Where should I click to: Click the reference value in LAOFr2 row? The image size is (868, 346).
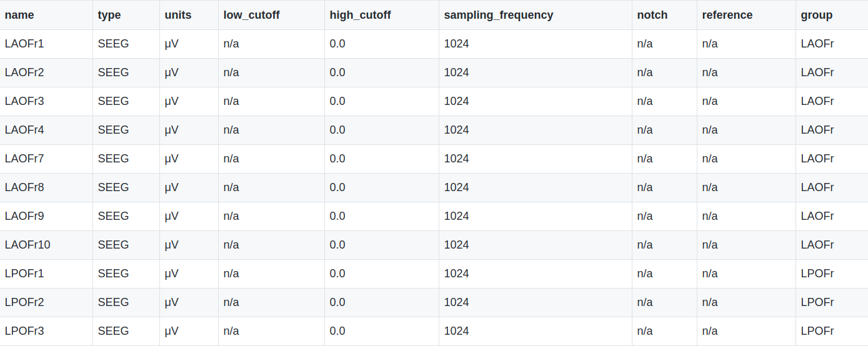click(x=710, y=72)
